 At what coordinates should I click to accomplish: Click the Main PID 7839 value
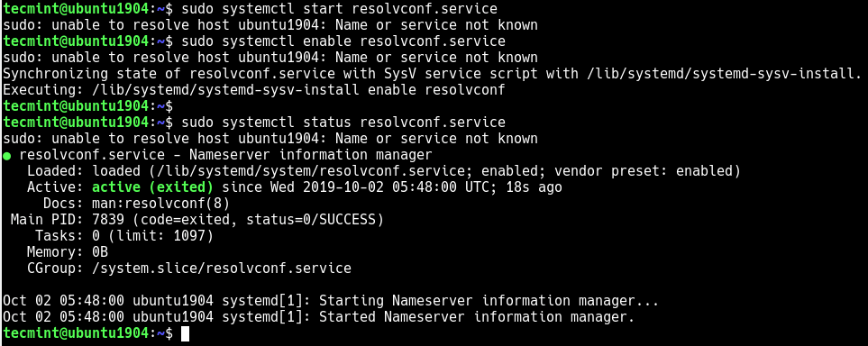(108, 220)
